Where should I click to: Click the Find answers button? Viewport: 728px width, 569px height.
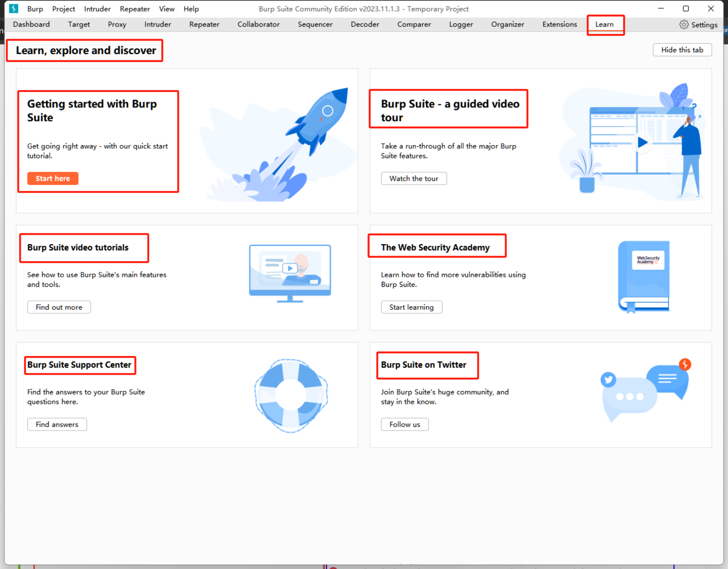57,424
